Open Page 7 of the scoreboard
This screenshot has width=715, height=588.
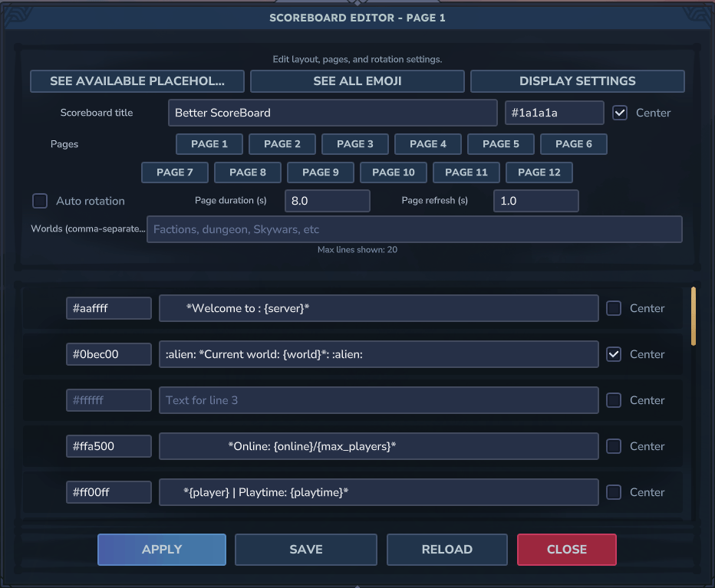[174, 172]
